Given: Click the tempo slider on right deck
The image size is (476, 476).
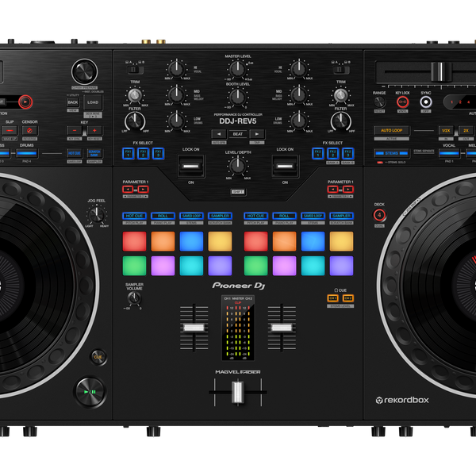Looking at the screenshot, I should click(x=442, y=72).
